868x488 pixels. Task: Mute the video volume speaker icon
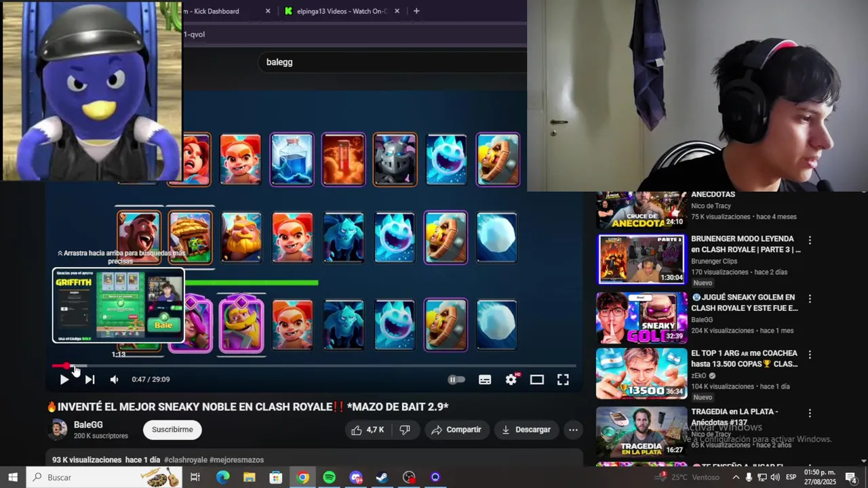[114, 380]
